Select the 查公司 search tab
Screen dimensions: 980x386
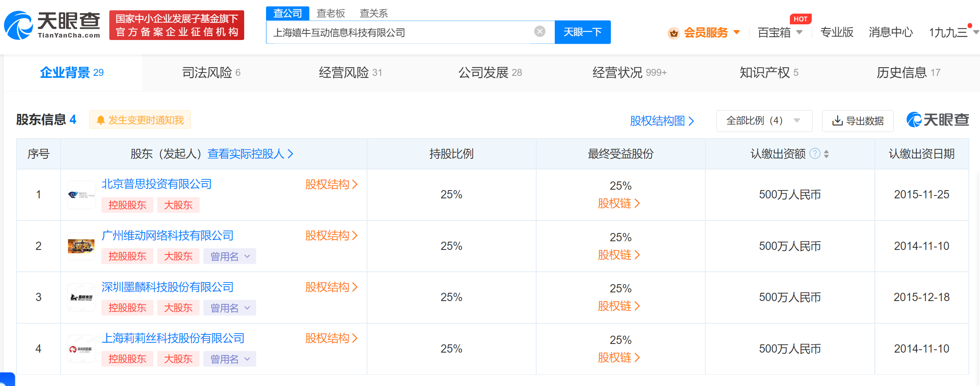[x=287, y=13]
